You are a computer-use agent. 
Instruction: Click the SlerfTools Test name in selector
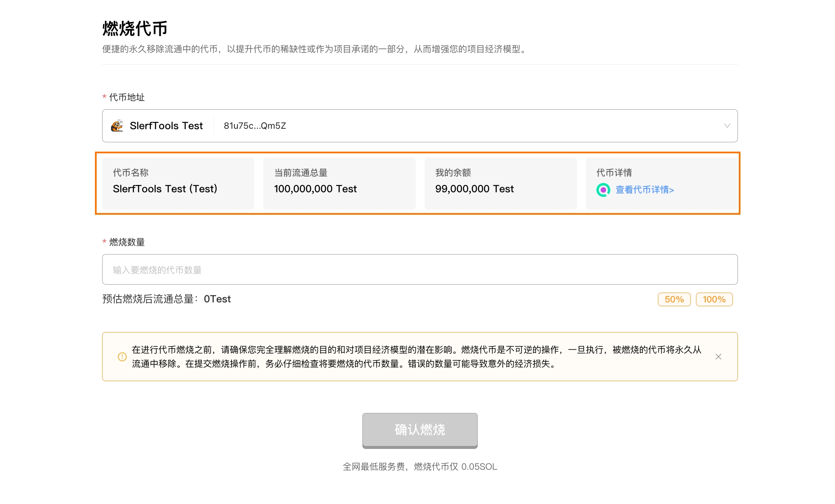click(x=166, y=126)
